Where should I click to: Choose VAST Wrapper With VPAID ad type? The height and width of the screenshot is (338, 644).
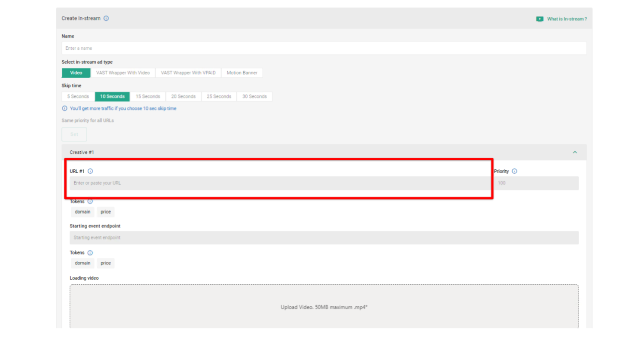[x=188, y=73]
